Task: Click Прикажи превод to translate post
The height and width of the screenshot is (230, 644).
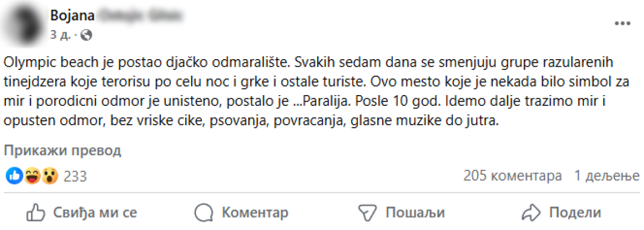Action: (x=63, y=150)
